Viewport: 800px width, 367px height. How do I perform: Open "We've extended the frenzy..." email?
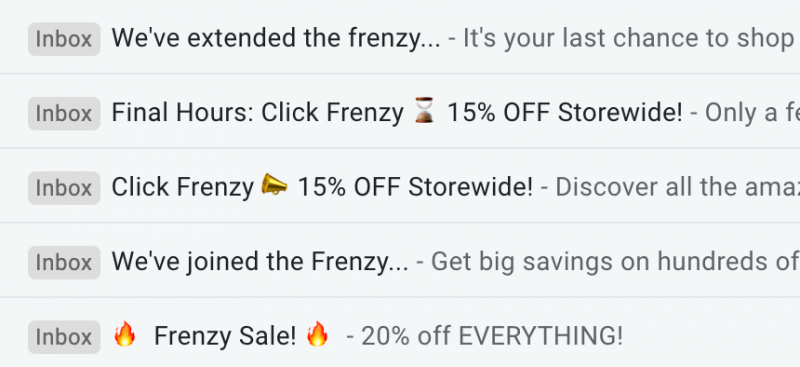pyautogui.click(x=276, y=39)
